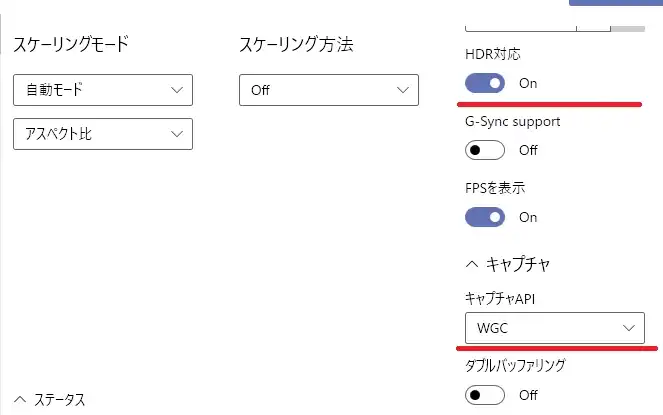The image size is (663, 415).
Task: Turn off the FPSを表示 toggle
Action: point(485,216)
